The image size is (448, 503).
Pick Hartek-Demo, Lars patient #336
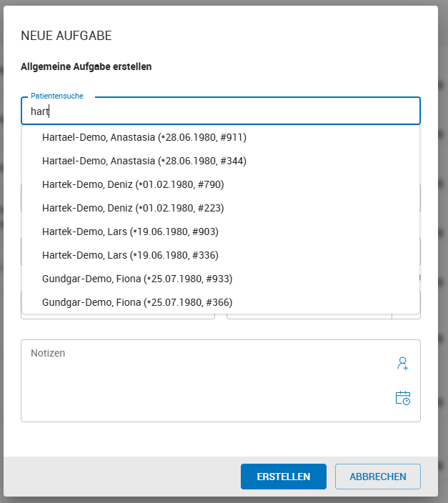click(130, 255)
